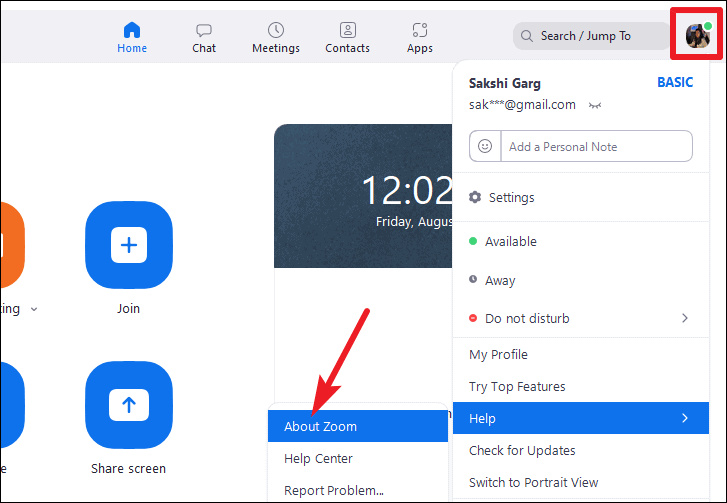Click the sak***@gmail.com email text

click(x=522, y=105)
